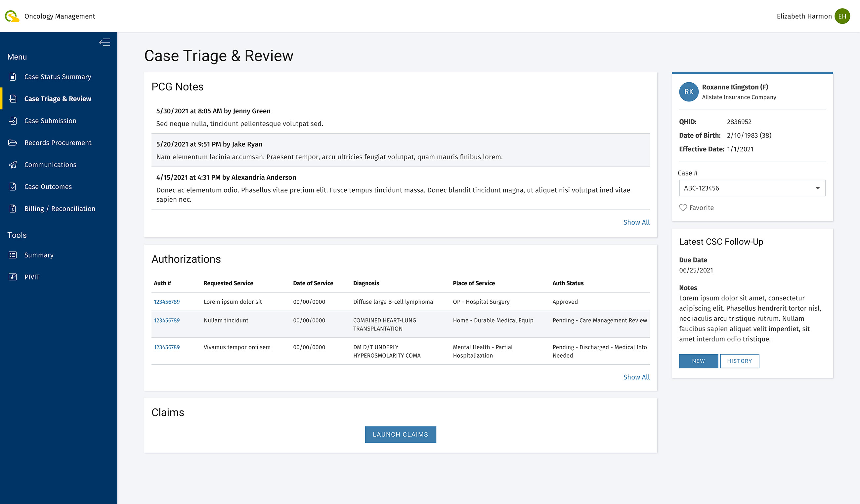Click COMBINED HEART-LUNG TRANSPLANTATION diagnosis
Viewport: 860px width, 504px height.
pos(385,325)
